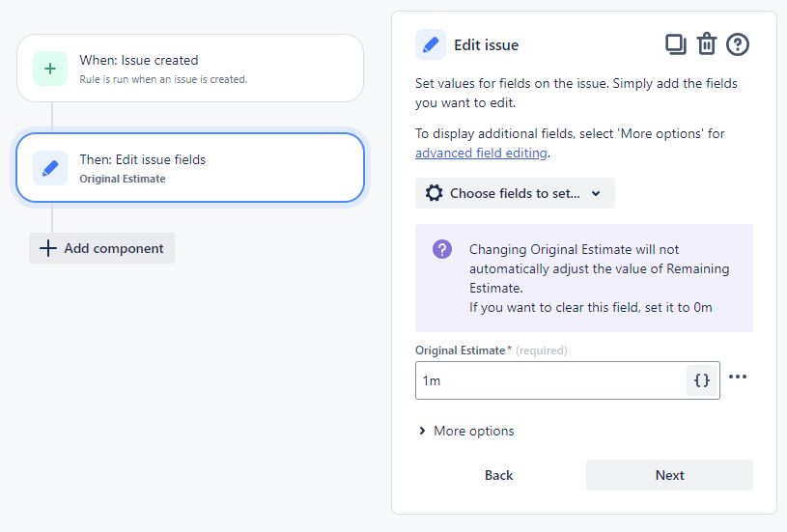Select the When: Issue created trigger
The image size is (787, 532).
point(190,68)
